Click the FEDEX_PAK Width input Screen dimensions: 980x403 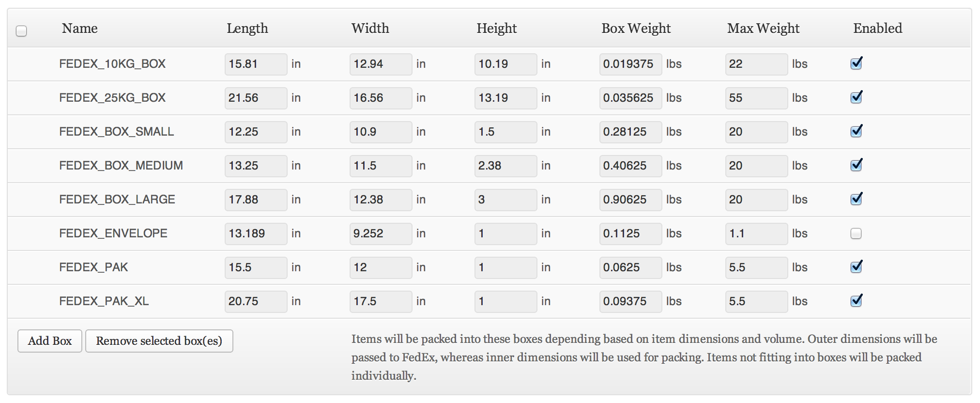coord(381,267)
